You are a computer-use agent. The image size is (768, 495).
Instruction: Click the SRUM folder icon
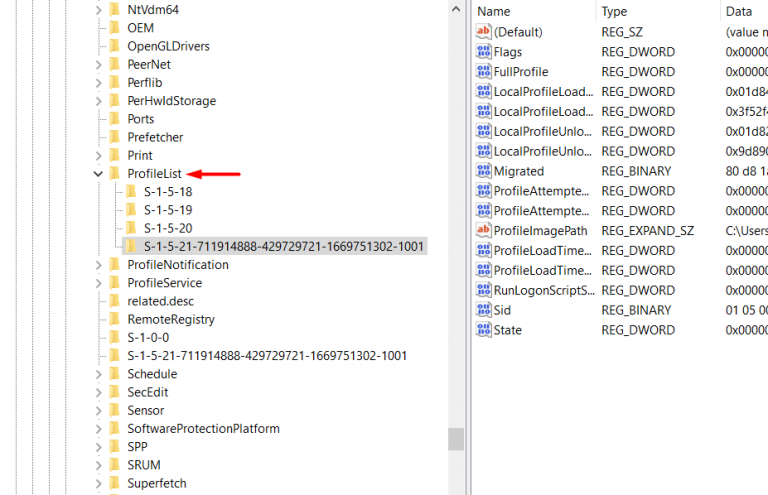[115, 465]
